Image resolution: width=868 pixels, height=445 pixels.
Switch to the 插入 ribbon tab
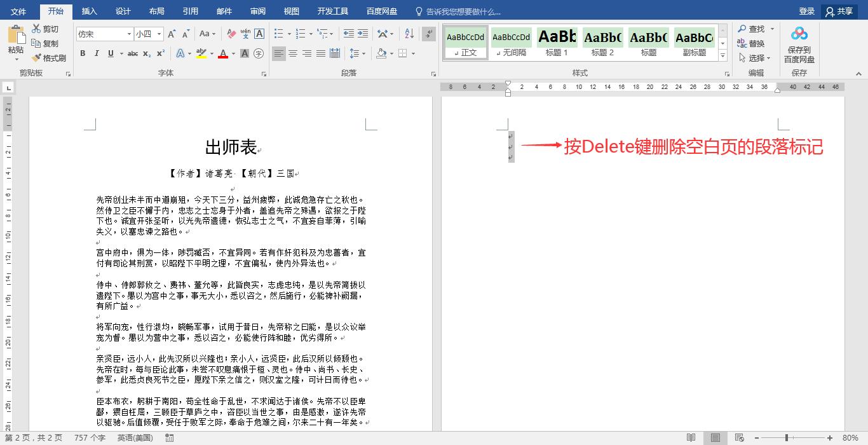pyautogui.click(x=89, y=10)
